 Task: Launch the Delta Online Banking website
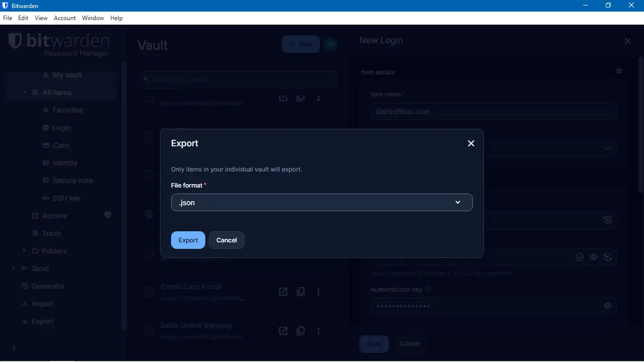(283, 331)
